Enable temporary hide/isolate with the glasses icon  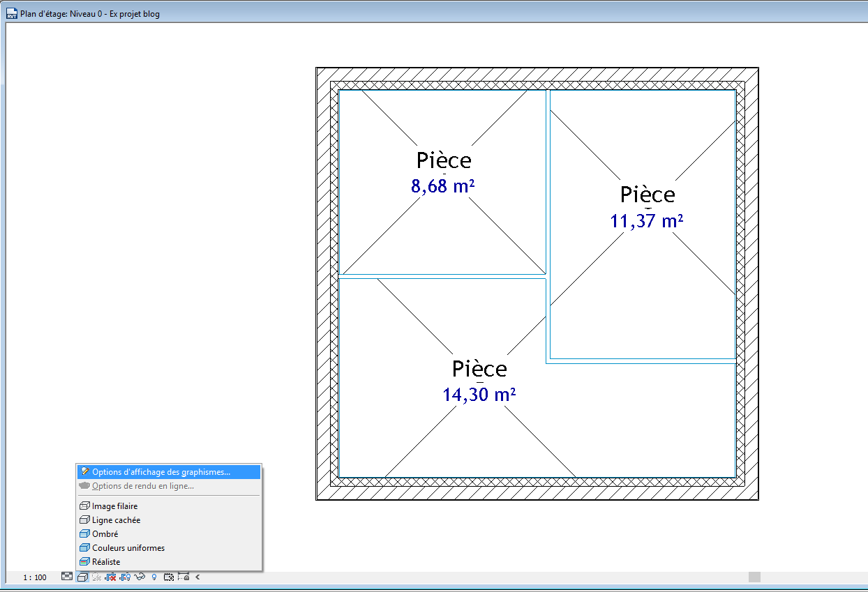tap(140, 577)
